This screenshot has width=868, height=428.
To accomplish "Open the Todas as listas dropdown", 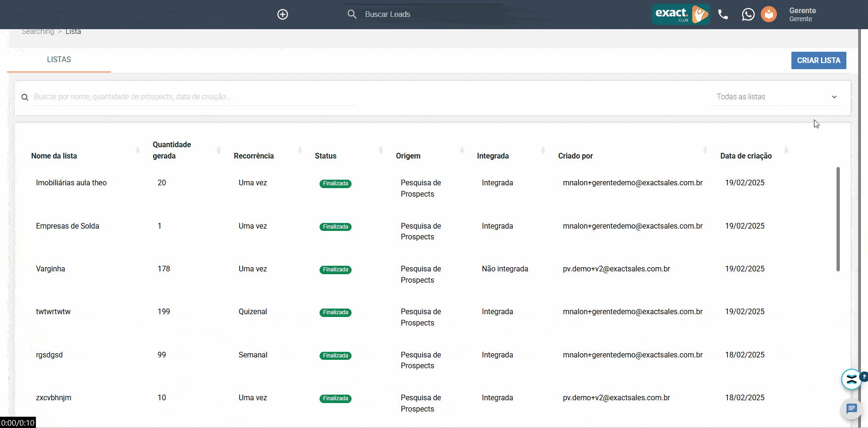I will point(776,97).
